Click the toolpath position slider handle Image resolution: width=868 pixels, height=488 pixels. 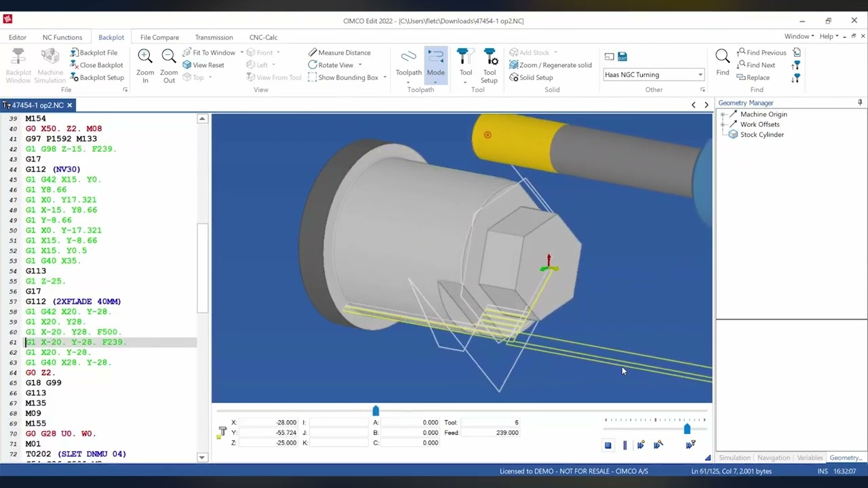(376, 411)
